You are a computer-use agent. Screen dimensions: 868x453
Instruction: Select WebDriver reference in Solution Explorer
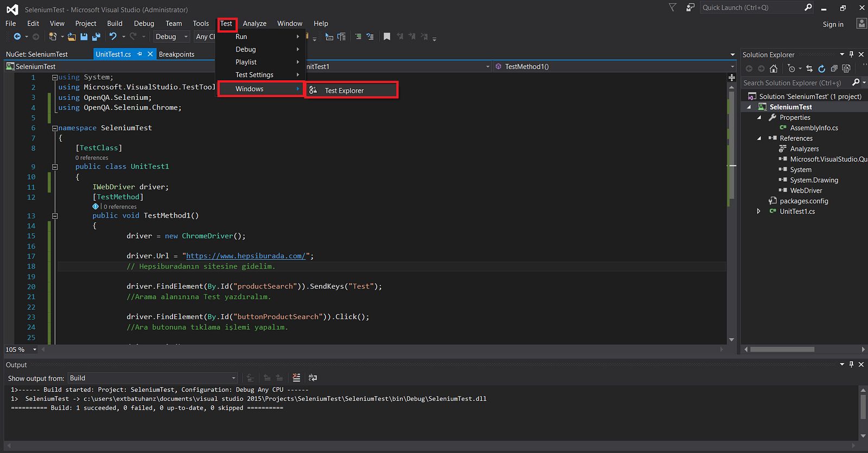click(806, 190)
